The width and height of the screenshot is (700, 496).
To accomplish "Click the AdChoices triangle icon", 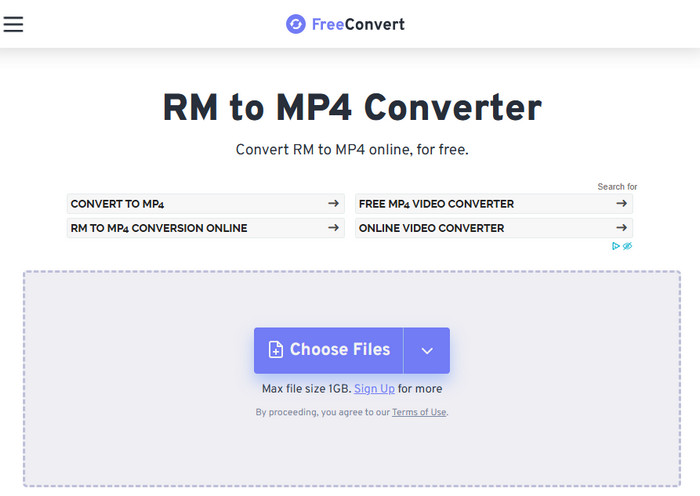I will [x=616, y=246].
